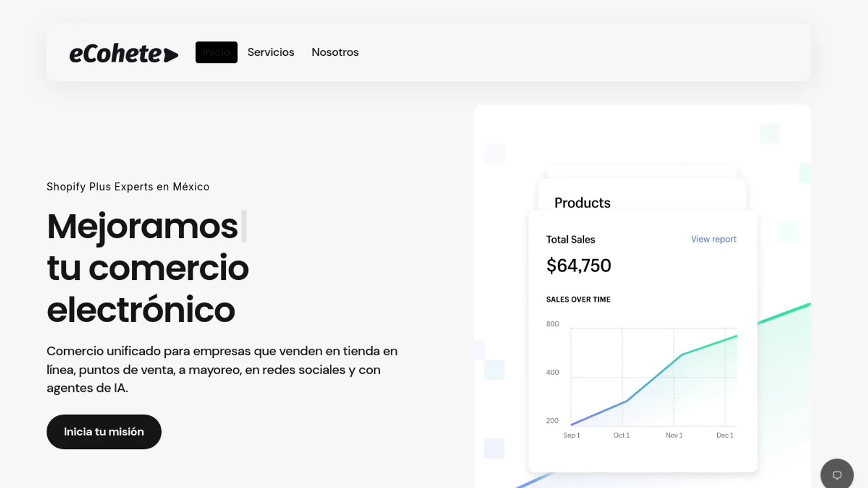The height and width of the screenshot is (488, 868).
Task: Click the Comercio unificado description paragraph
Action: tap(222, 369)
